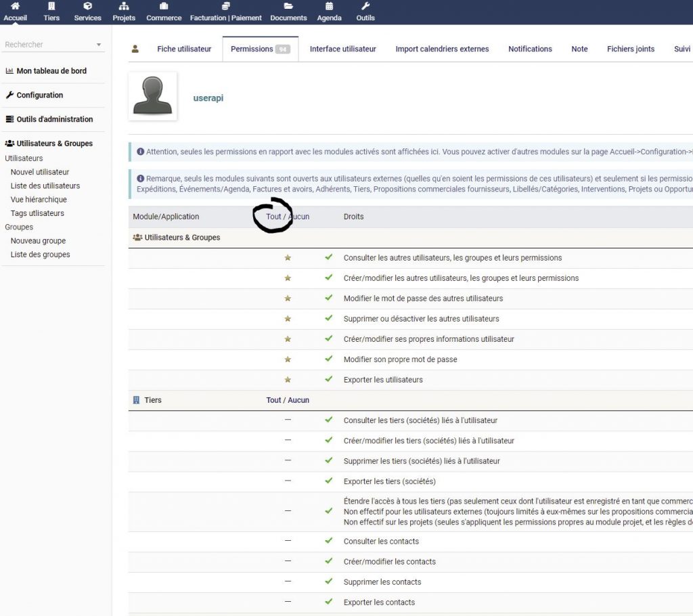Click the Tiers building icon in top menu

51,6
